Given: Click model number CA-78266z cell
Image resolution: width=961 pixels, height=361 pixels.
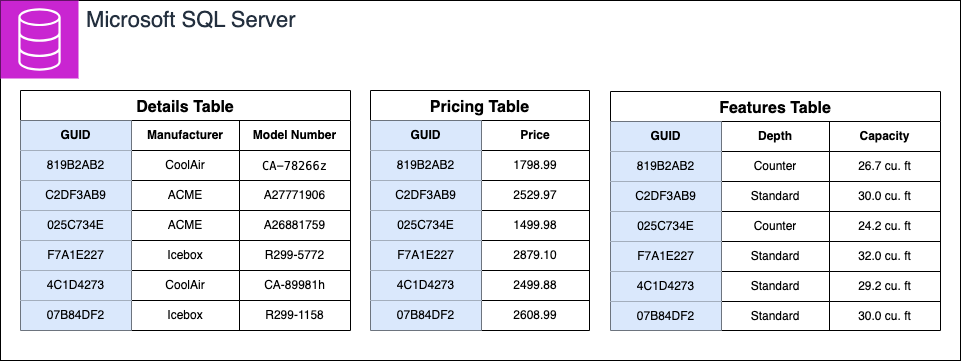Looking at the screenshot, I should pyautogui.click(x=295, y=165).
